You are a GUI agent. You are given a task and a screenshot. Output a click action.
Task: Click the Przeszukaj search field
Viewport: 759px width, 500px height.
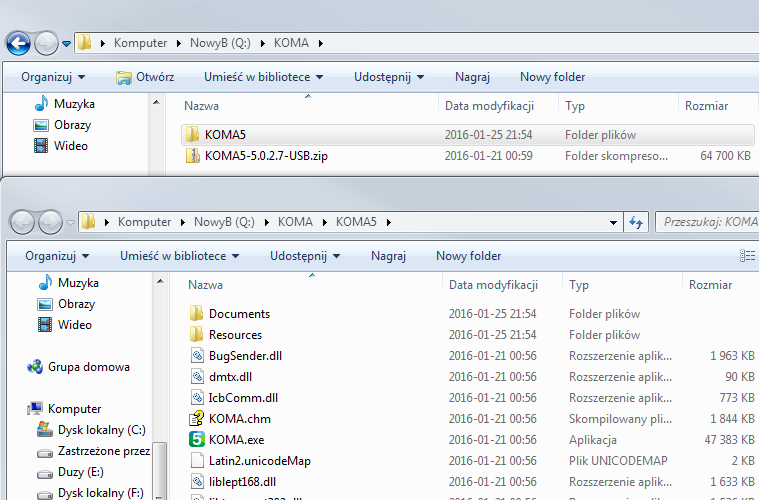[x=708, y=222]
